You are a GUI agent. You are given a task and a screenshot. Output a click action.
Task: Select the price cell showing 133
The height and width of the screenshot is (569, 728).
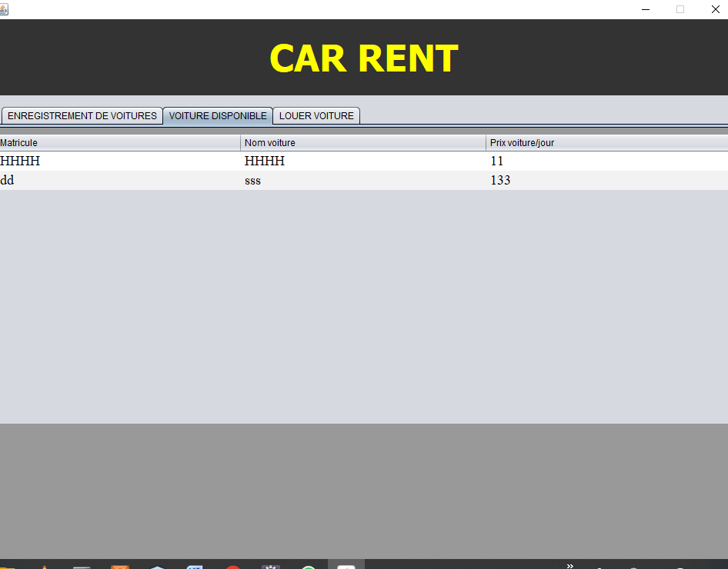606,181
